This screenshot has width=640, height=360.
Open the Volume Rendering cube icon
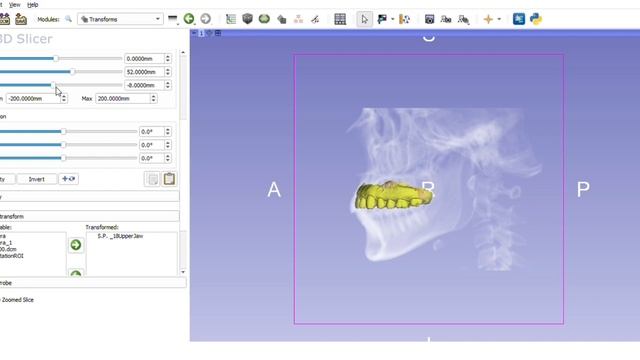tap(247, 19)
